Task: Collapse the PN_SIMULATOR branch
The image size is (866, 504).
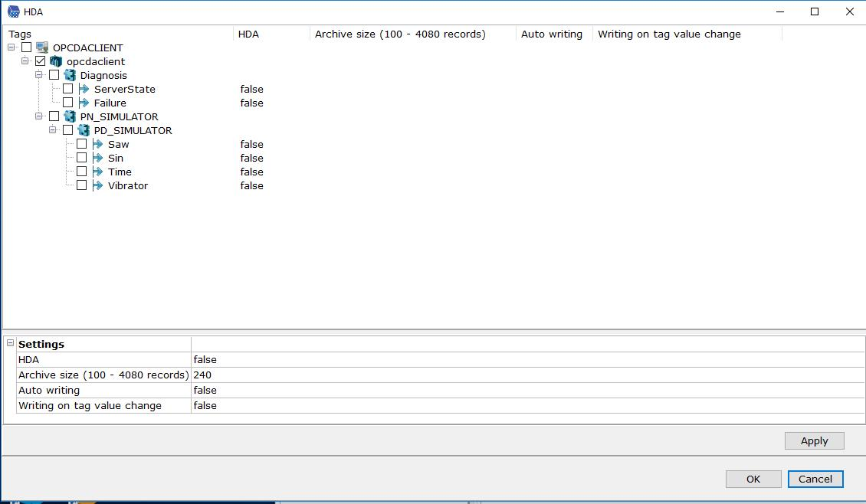Action: [38, 116]
